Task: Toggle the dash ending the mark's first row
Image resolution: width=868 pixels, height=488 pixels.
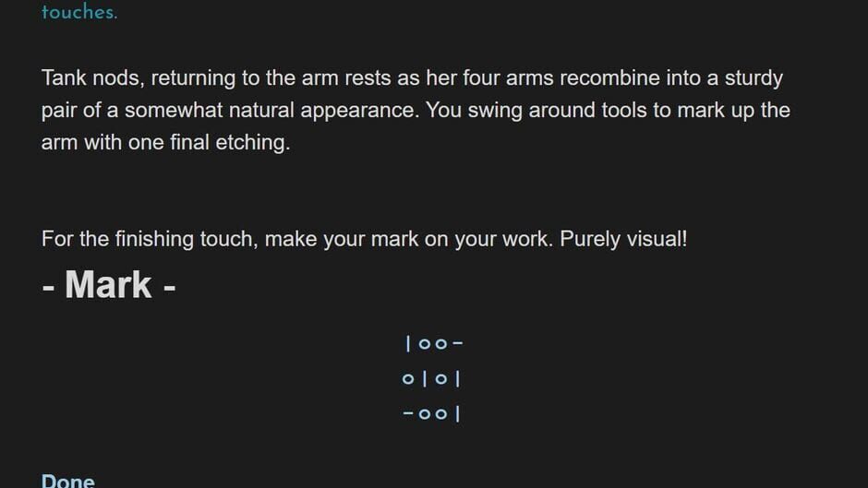Action: coord(458,344)
